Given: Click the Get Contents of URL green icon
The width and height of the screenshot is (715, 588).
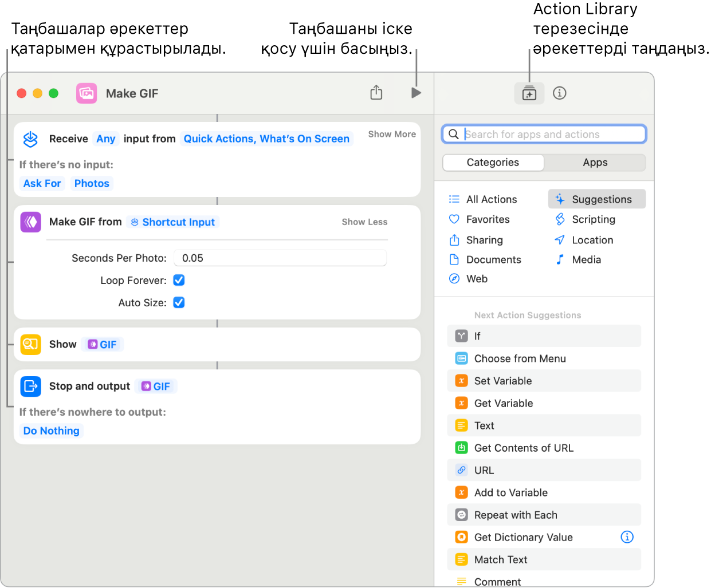Looking at the screenshot, I should click(x=462, y=448).
